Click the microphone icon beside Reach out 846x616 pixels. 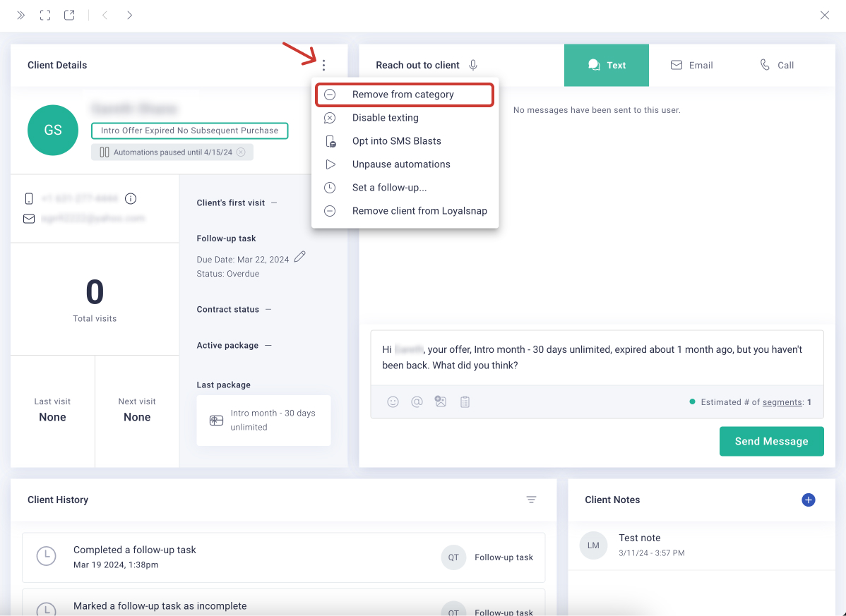(x=473, y=65)
